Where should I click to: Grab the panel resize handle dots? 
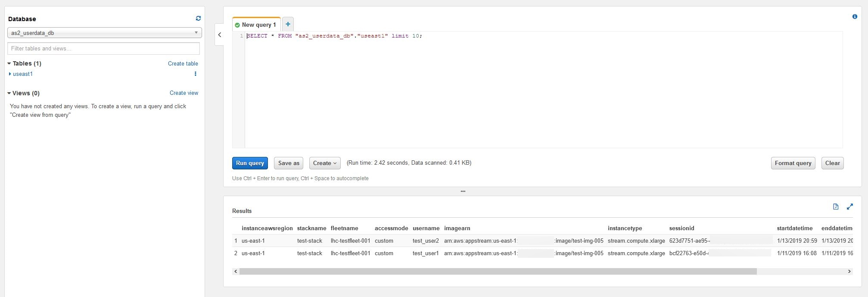(x=463, y=191)
